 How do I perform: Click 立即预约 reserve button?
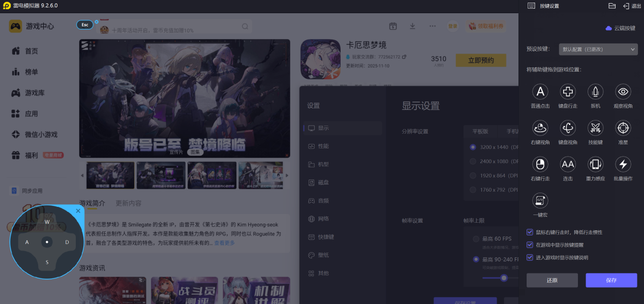click(481, 60)
